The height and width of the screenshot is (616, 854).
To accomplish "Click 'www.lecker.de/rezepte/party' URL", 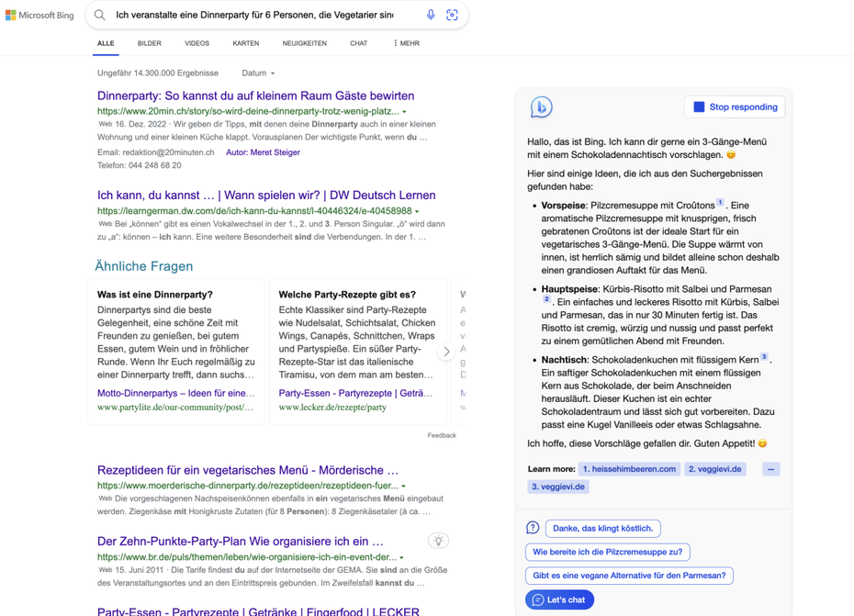I will coord(332,408).
